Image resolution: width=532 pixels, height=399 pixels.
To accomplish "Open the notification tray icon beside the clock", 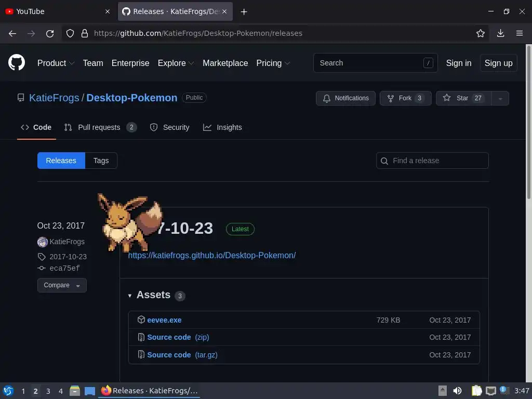I will (x=504, y=390).
